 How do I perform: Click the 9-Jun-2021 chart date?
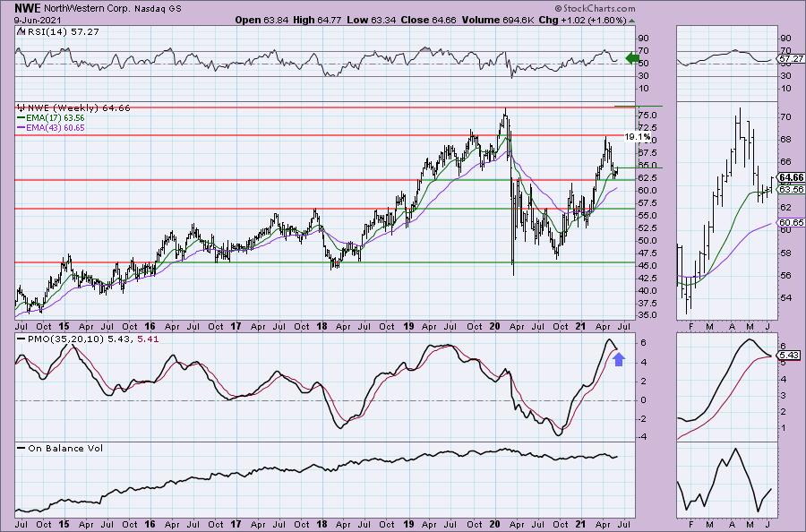38,20
